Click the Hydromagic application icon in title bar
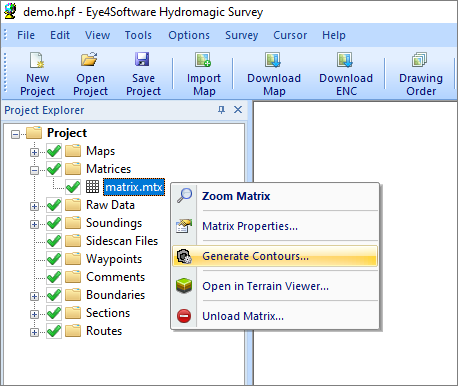The width and height of the screenshot is (458, 386). coord(10,11)
